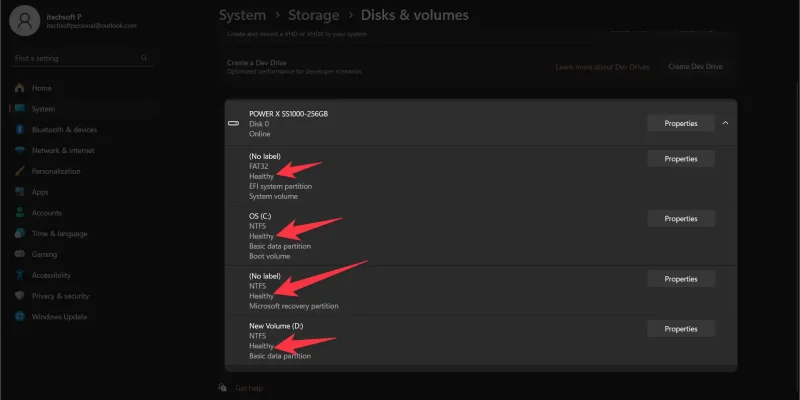Click the Get help link

(249, 388)
